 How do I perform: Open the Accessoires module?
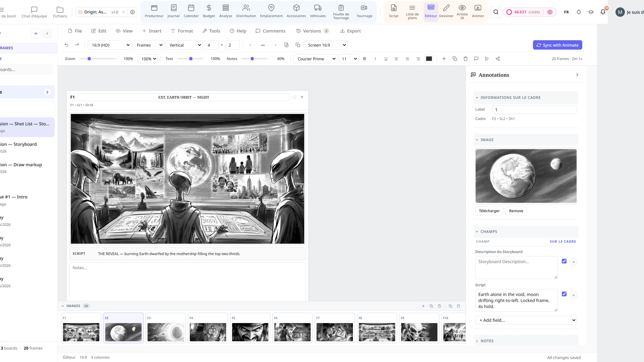click(296, 12)
